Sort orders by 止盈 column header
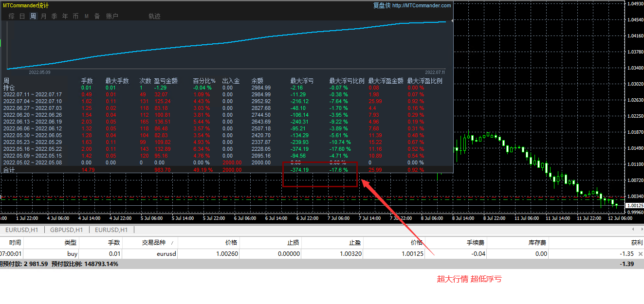The width and height of the screenshot is (644, 304). (x=355, y=242)
